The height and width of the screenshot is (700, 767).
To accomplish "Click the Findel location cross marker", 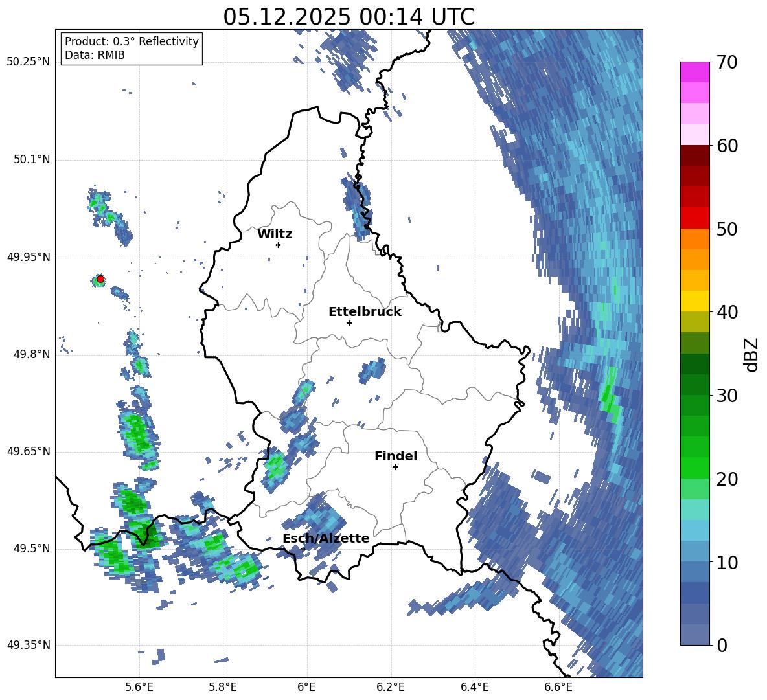I will click(x=395, y=467).
